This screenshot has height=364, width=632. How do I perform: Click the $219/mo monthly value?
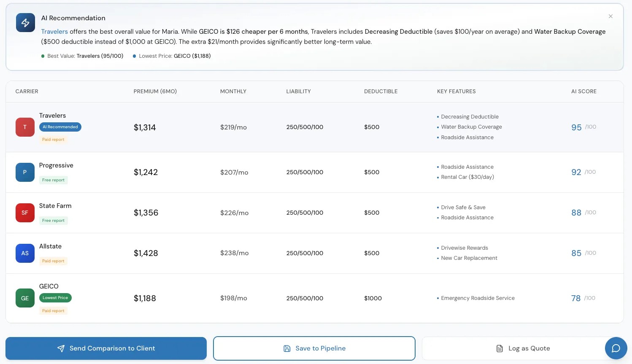(x=234, y=127)
